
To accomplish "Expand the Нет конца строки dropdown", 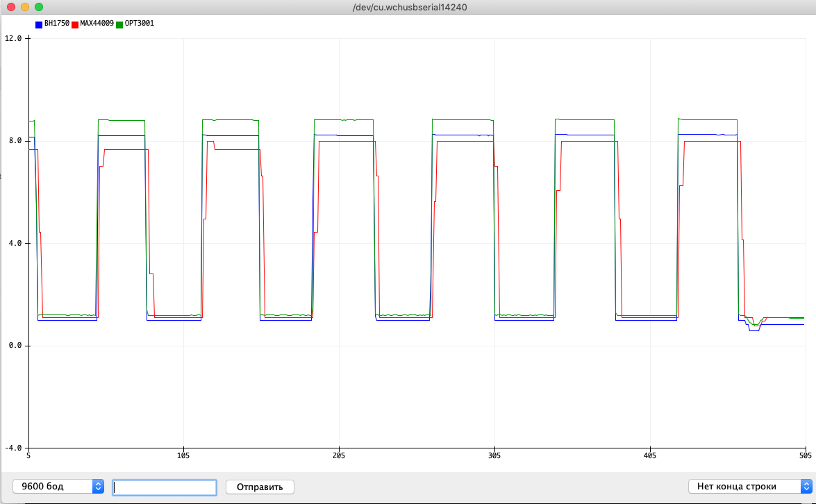I will click(x=749, y=487).
